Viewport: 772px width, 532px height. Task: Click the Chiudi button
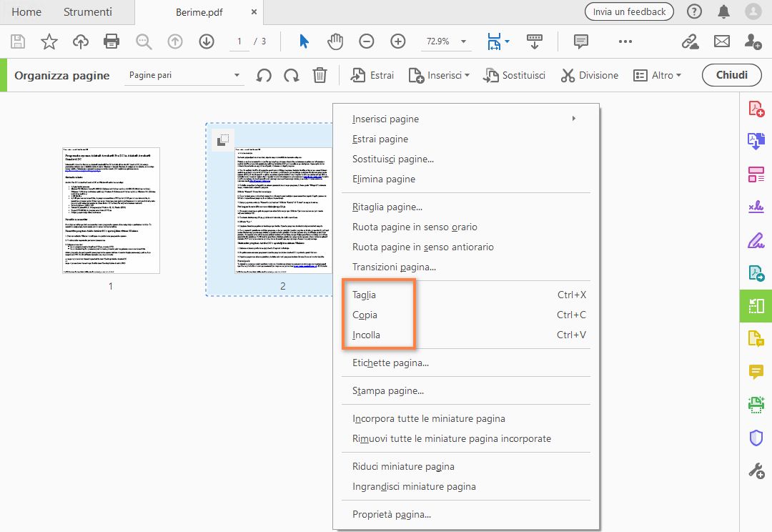tap(731, 74)
